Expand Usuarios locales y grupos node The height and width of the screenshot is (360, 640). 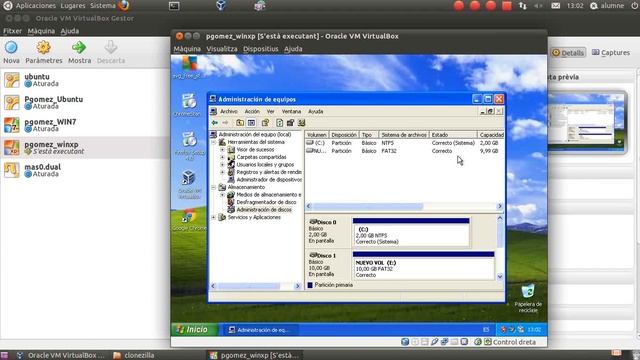pyautogui.click(x=222, y=164)
